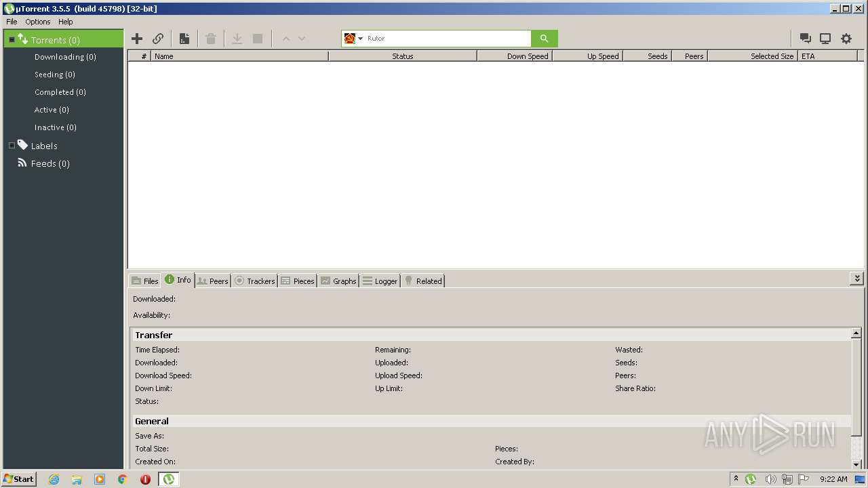Screen dimensions: 868x488
Task: Sort by Down Speed column header
Action: (x=515, y=56)
